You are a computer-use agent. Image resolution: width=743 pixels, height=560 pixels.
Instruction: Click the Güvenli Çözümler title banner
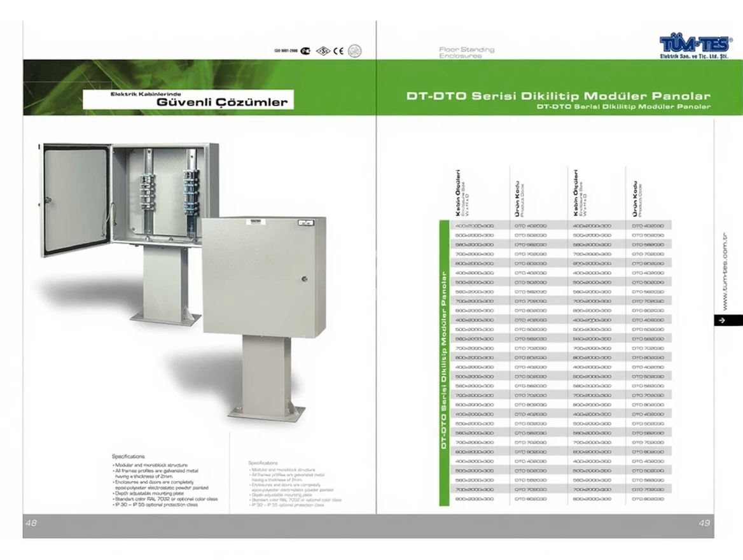188,99
